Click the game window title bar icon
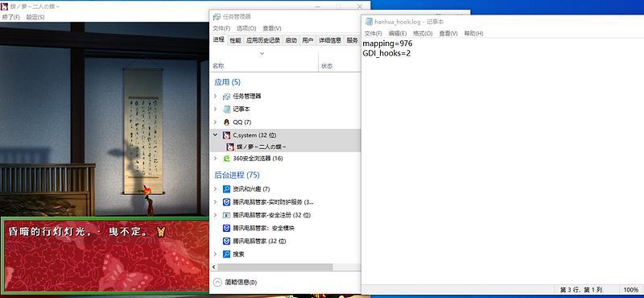 (5, 6)
